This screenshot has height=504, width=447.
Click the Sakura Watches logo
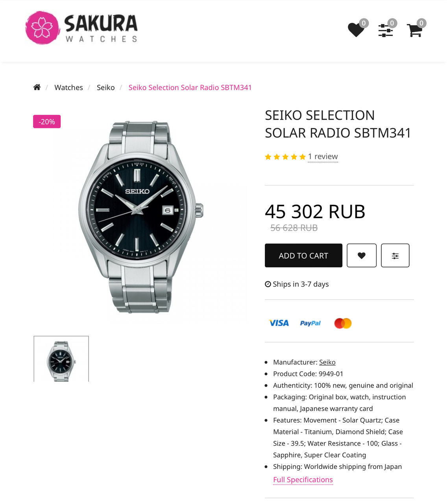click(x=81, y=28)
